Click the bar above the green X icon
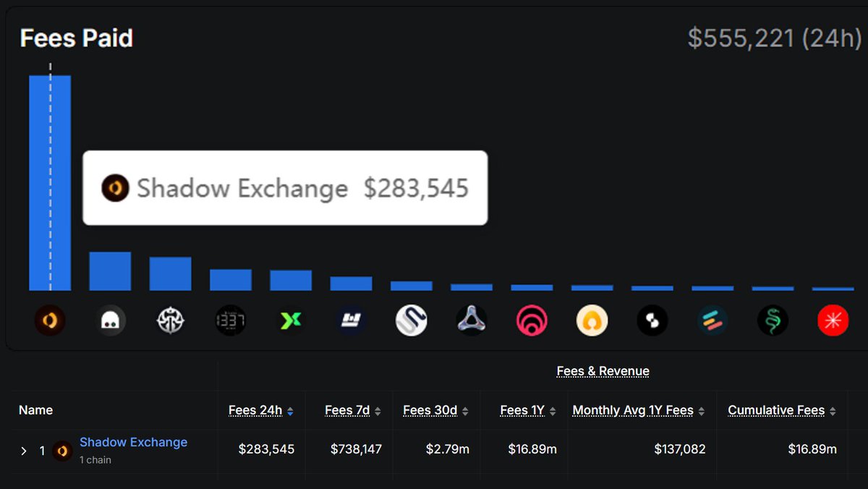Viewport: 868px width, 489px height. tap(291, 281)
